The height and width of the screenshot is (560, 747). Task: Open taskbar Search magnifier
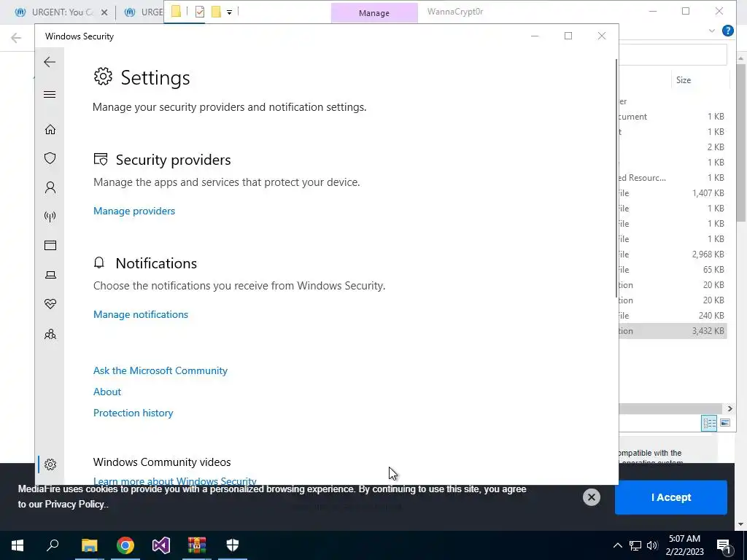click(x=53, y=545)
